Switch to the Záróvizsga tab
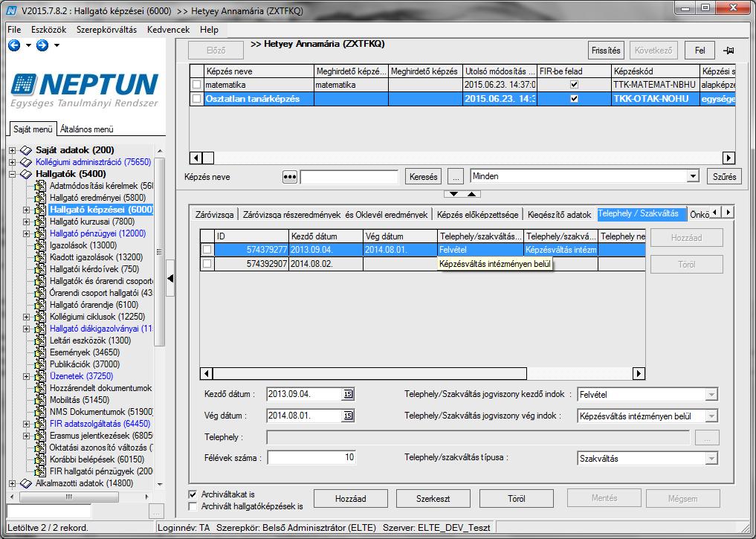This screenshot has width=756, height=539. tap(215, 215)
